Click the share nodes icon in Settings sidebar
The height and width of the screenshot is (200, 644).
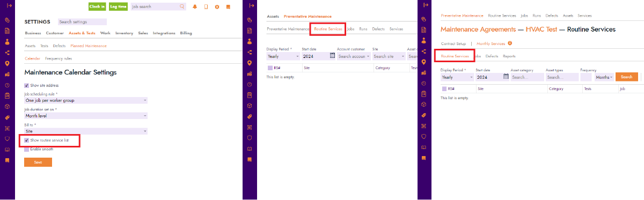coord(8,52)
